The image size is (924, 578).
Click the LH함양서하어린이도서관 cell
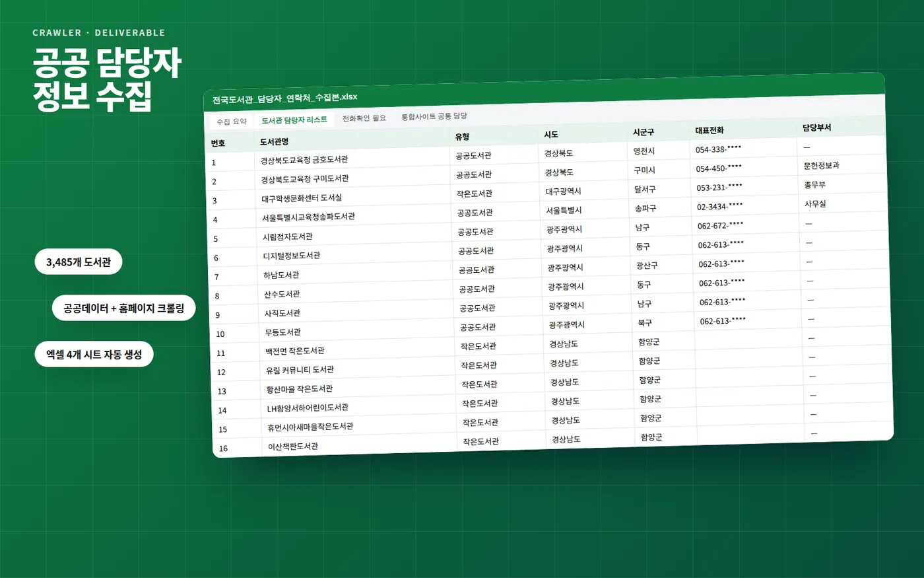pyautogui.click(x=308, y=408)
